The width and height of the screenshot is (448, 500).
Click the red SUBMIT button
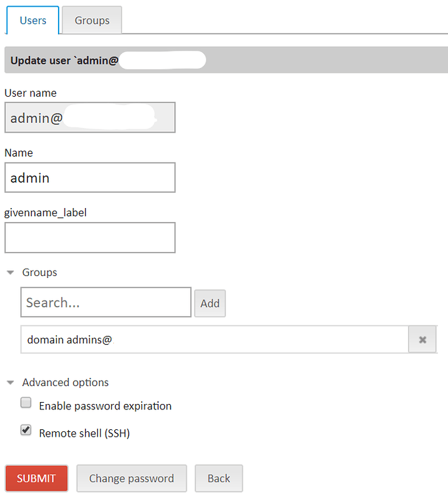37,478
